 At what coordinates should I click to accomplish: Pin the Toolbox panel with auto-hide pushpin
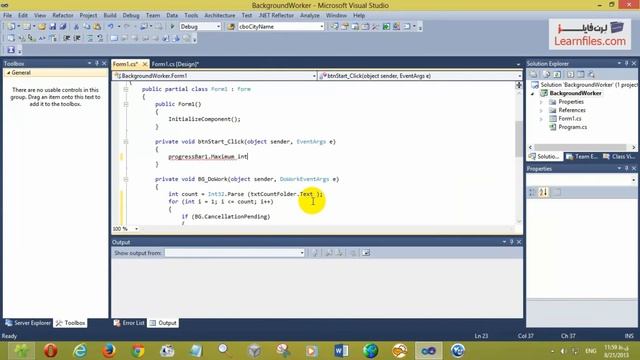click(97, 63)
